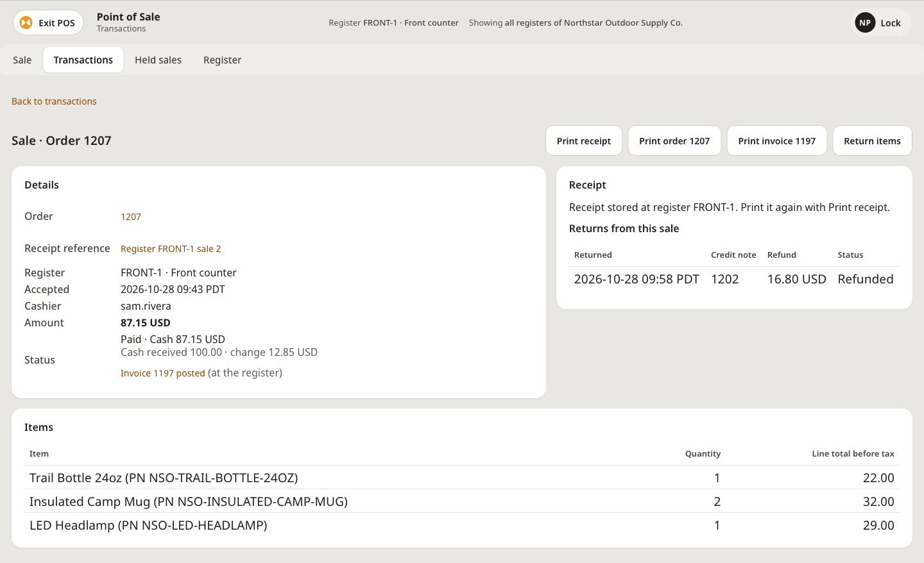Select credit note 1202 in returns table
The image size is (924, 563).
pyautogui.click(x=725, y=279)
